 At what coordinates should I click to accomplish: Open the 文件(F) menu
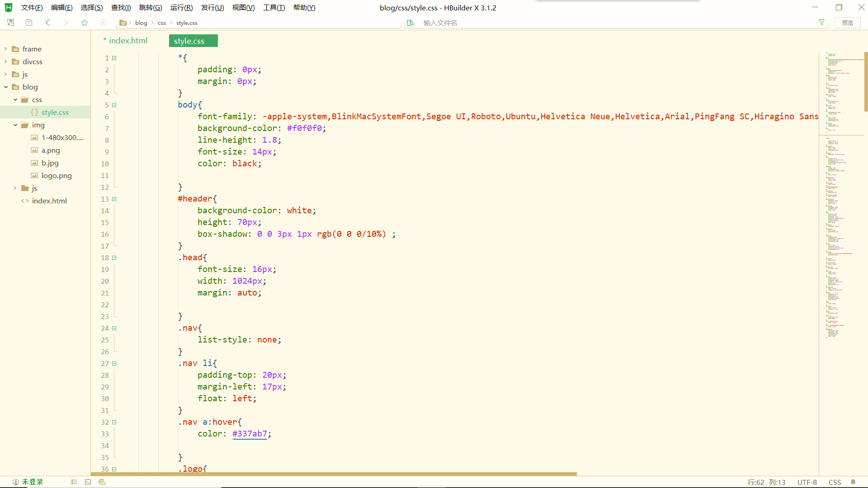32,8
